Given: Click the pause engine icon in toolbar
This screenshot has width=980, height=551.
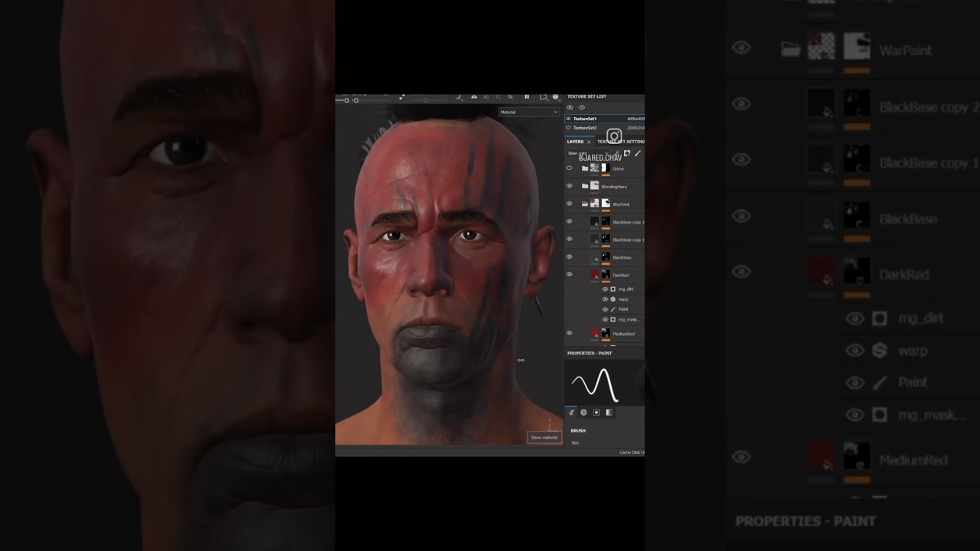Looking at the screenshot, I should (x=527, y=96).
